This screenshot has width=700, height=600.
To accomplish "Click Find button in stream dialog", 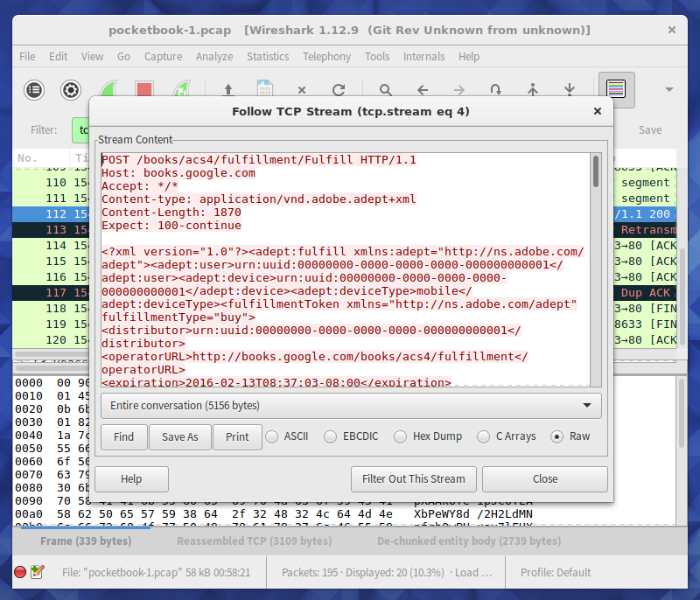I will click(x=123, y=436).
